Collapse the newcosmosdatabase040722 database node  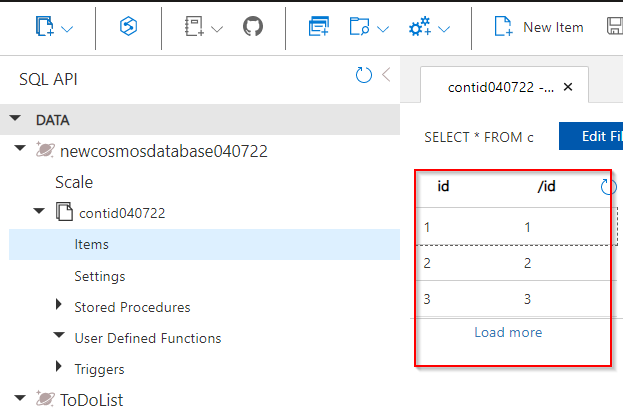(x=22, y=150)
